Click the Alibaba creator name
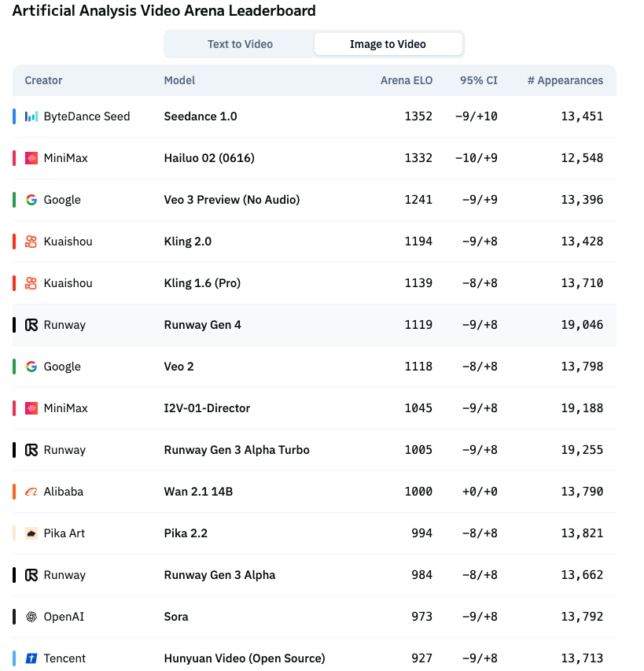The image size is (644, 671). pos(63,492)
